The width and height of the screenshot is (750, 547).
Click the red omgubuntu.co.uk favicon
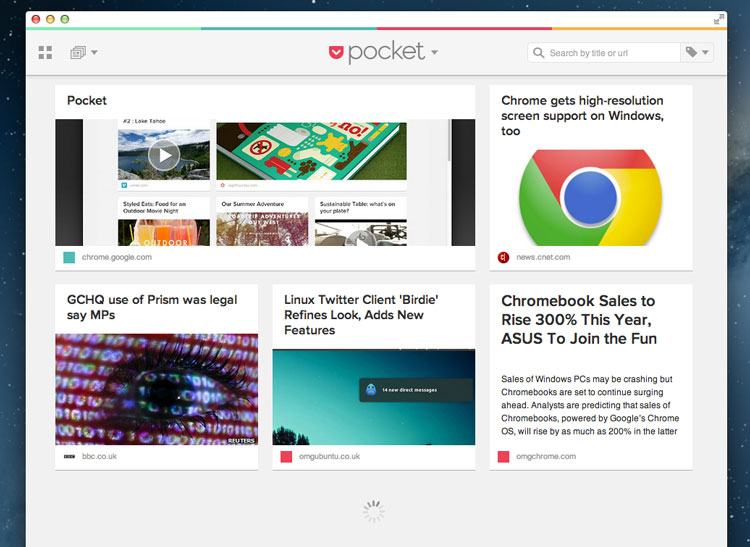click(x=286, y=457)
